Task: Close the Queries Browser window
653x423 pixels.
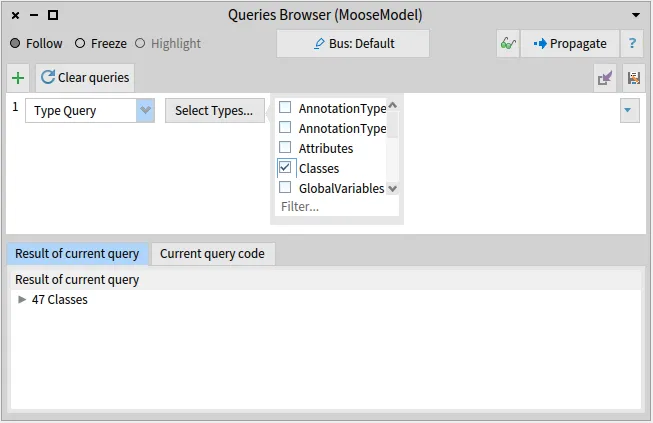Action: pyautogui.click(x=15, y=15)
